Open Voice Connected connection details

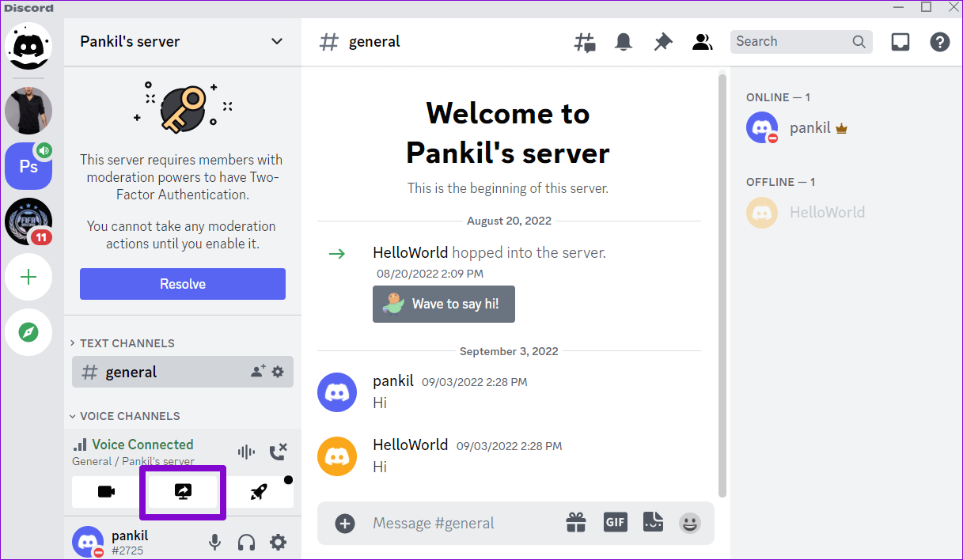coord(142,445)
